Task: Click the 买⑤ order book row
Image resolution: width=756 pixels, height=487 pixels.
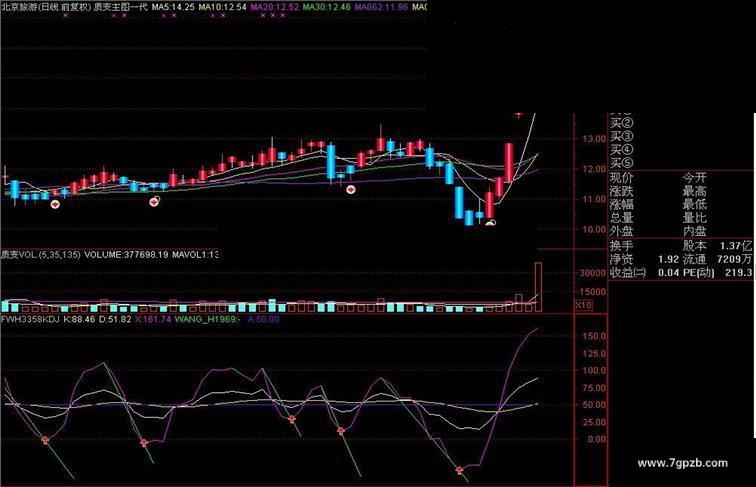Action: 622,163
